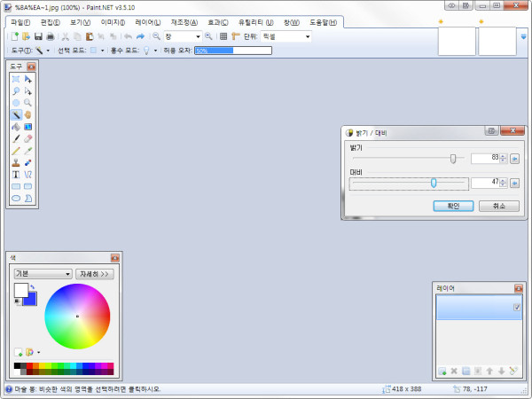The width and height of the screenshot is (532, 399).
Task: Click the 밝기 brightness slider handle
Action: click(453, 158)
